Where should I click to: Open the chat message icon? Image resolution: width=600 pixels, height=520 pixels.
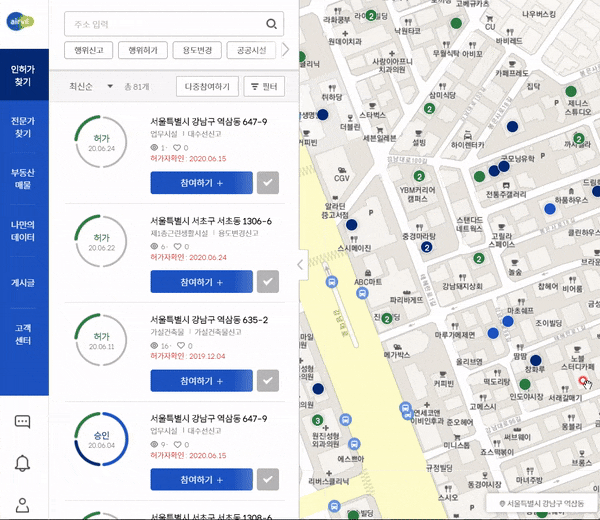click(22, 421)
